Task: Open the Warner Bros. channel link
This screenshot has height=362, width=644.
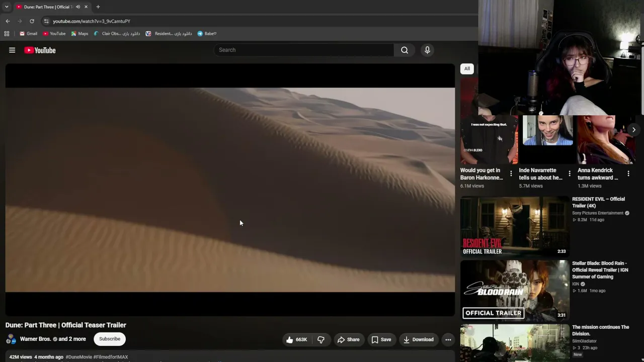Action: (x=36, y=339)
